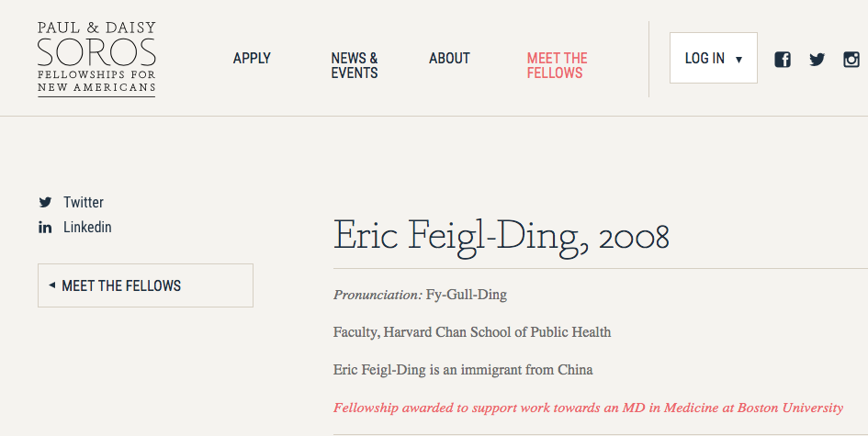
Task: Open the Instagram icon in header
Action: (851, 59)
